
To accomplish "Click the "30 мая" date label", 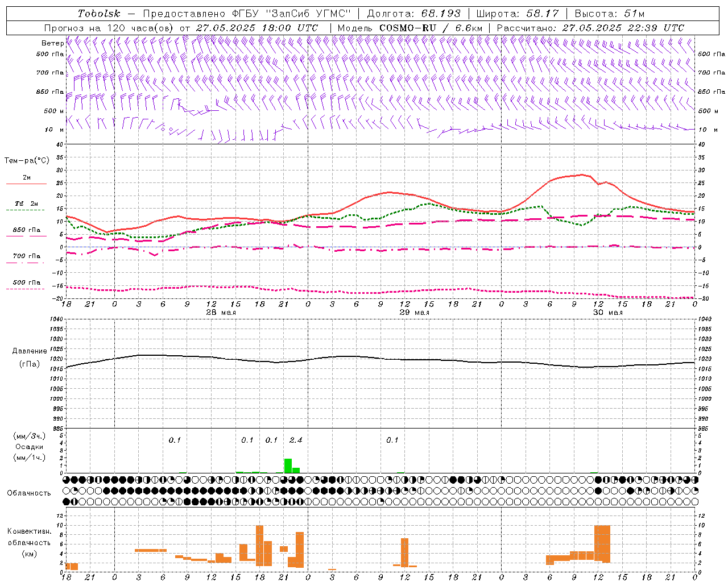I will click(x=608, y=313).
